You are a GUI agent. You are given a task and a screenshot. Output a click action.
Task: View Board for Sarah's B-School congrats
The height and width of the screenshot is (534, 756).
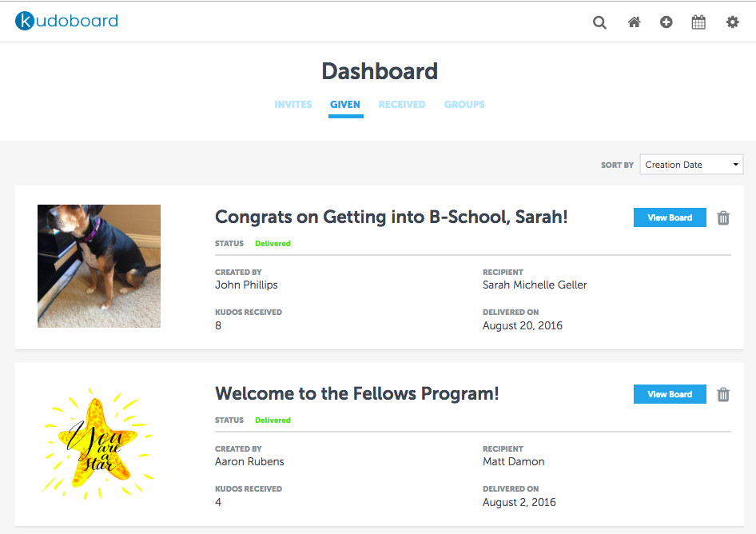tap(670, 217)
